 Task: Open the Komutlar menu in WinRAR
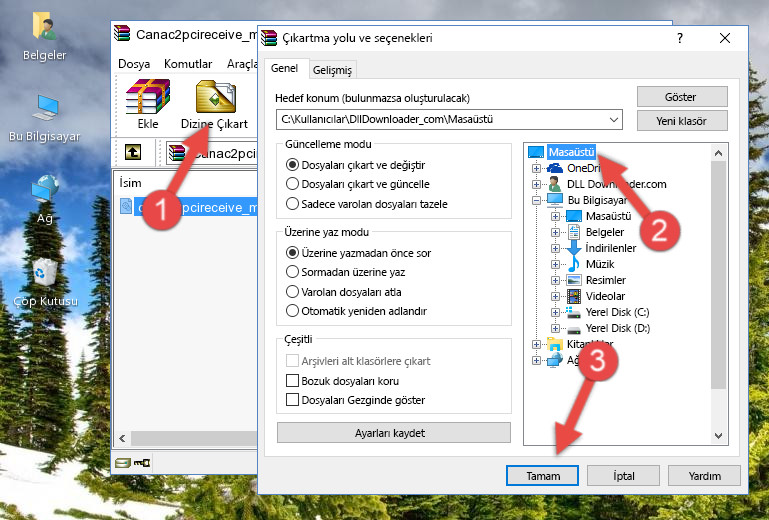point(188,64)
